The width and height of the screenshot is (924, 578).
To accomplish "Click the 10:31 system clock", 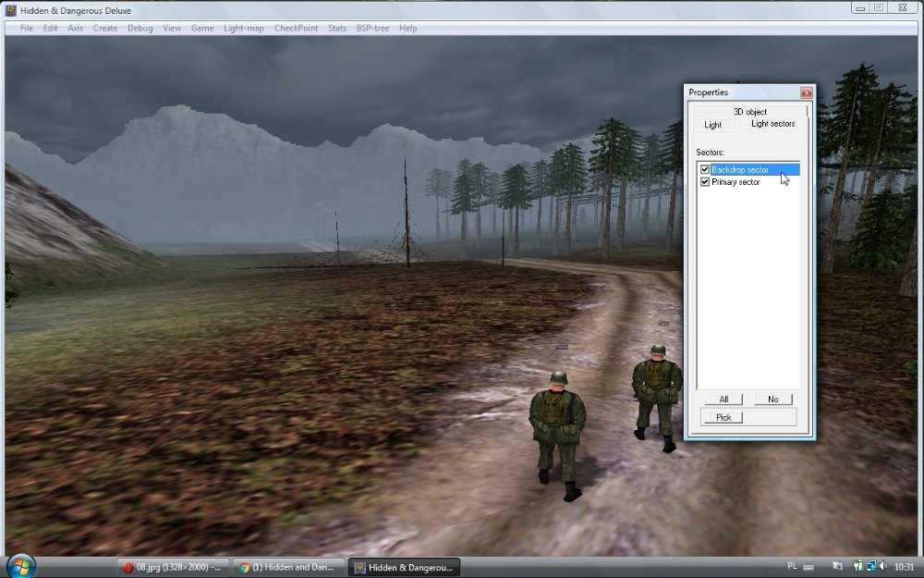I will pos(904,567).
